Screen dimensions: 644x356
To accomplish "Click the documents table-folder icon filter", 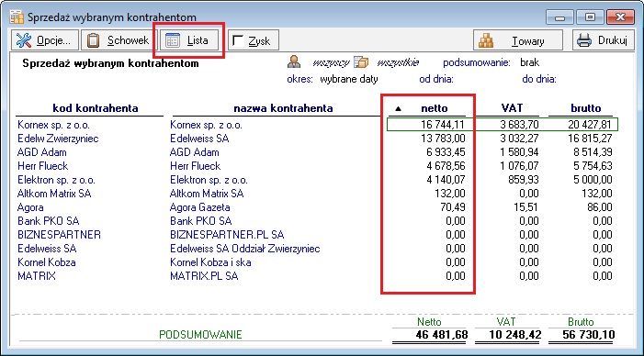I will coord(361,61).
